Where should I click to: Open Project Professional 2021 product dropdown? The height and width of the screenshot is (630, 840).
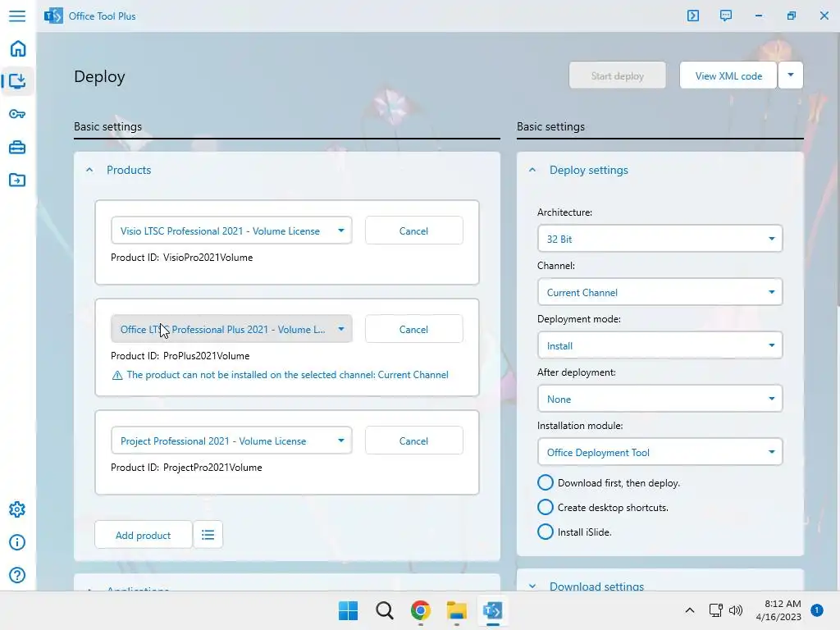[231, 441]
